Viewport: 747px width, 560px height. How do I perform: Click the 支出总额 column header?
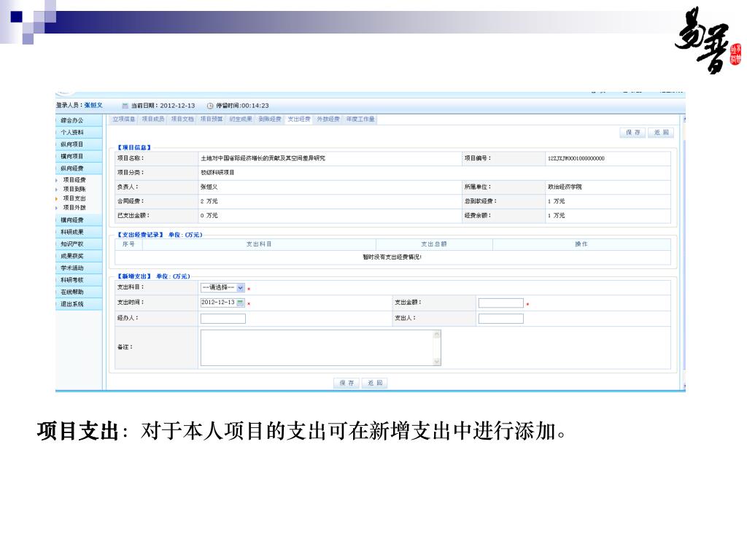pyautogui.click(x=434, y=244)
